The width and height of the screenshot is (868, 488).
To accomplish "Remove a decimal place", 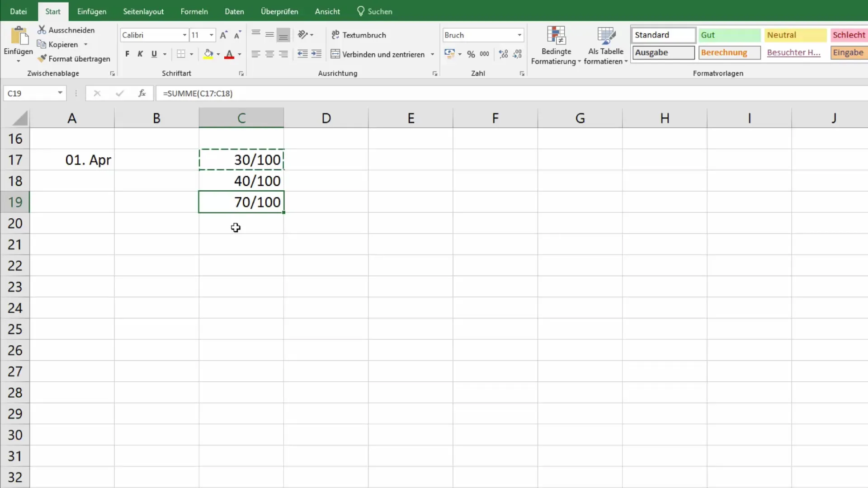I will (518, 54).
